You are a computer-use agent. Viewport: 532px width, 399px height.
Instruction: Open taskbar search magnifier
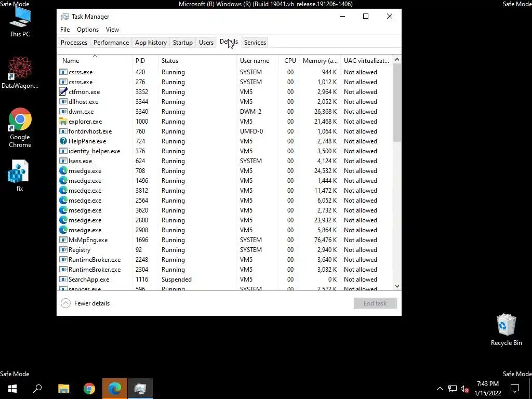click(x=37, y=389)
